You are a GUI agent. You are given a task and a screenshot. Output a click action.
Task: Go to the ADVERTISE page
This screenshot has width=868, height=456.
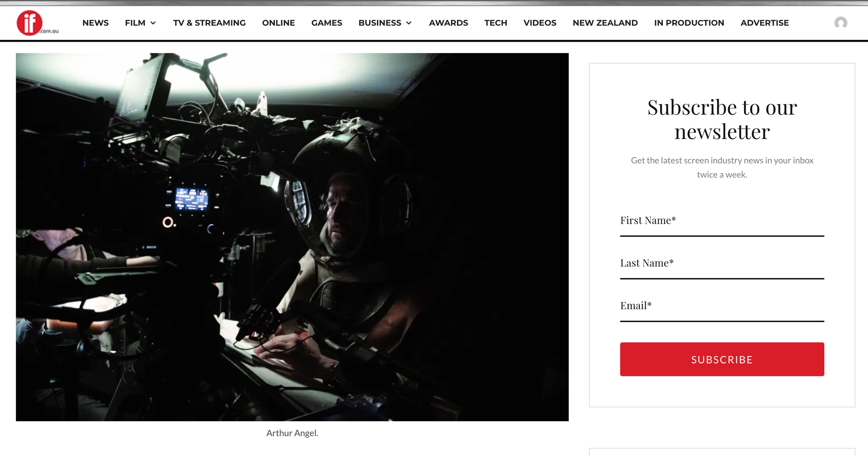pyautogui.click(x=765, y=23)
